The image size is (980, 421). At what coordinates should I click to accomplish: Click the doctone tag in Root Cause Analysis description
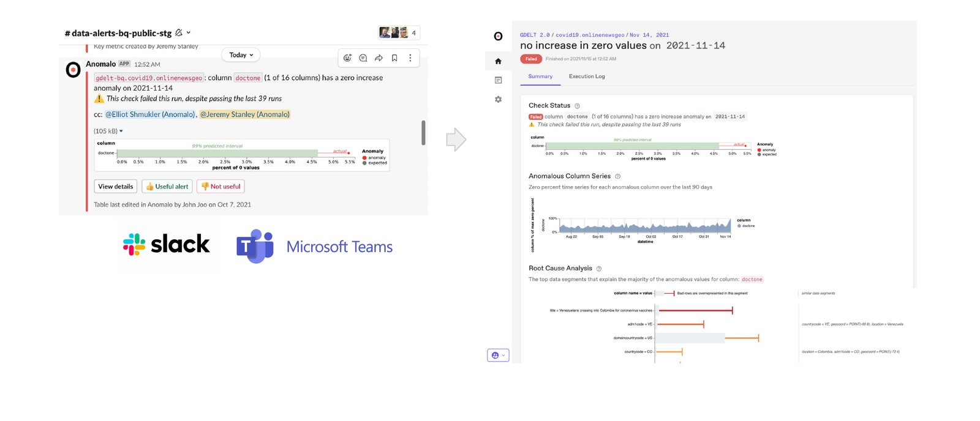click(752, 279)
